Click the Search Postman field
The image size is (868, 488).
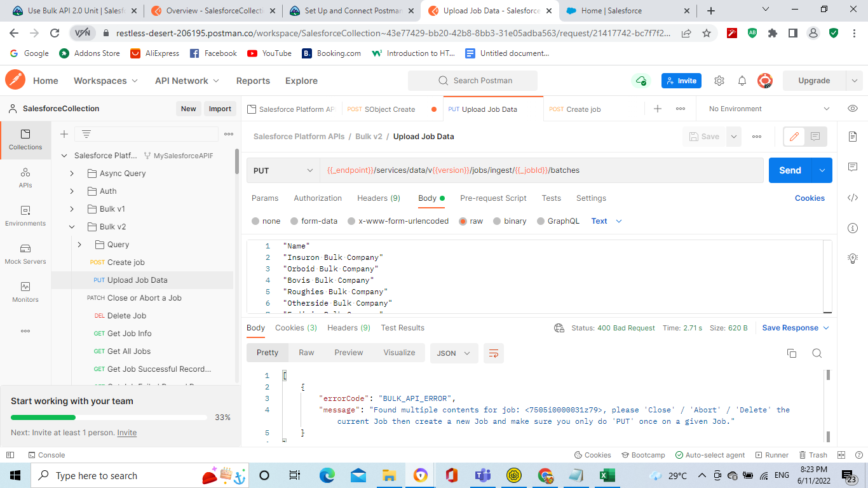coord(472,81)
